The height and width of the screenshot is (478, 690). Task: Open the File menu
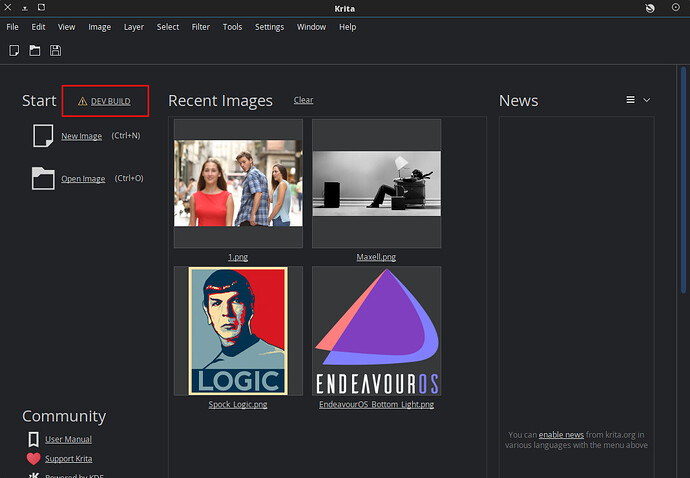point(12,27)
